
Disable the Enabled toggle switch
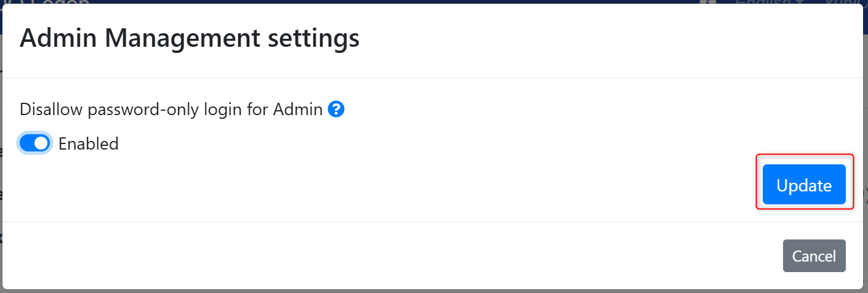click(34, 143)
